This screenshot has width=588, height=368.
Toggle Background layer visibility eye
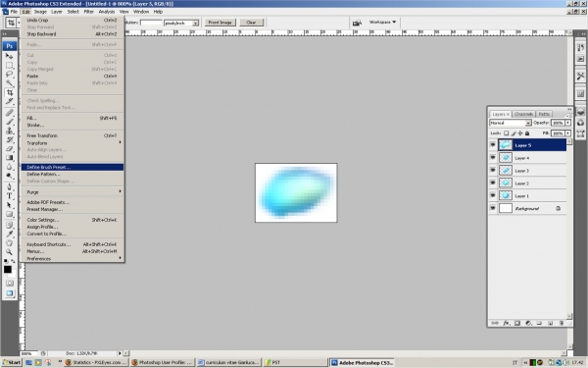tap(493, 208)
